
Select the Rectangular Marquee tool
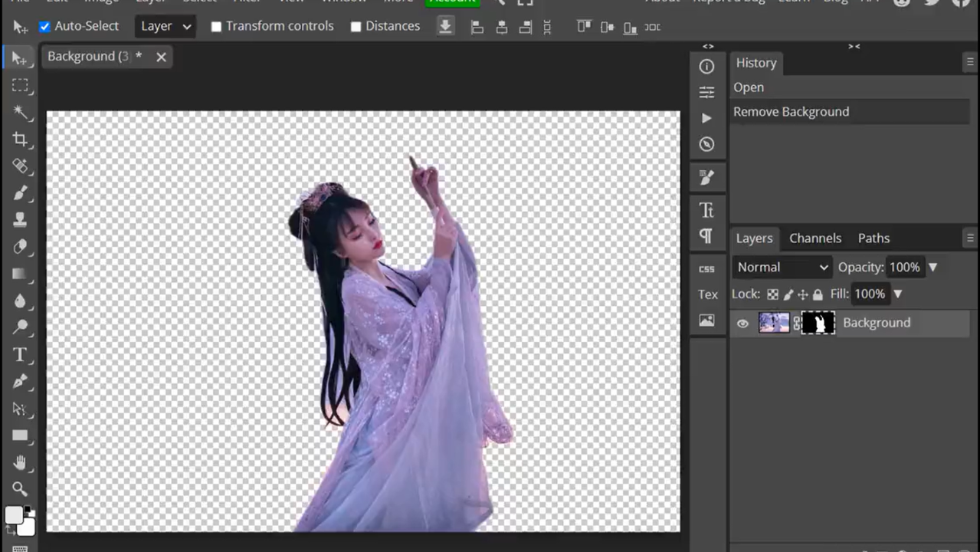(x=20, y=86)
